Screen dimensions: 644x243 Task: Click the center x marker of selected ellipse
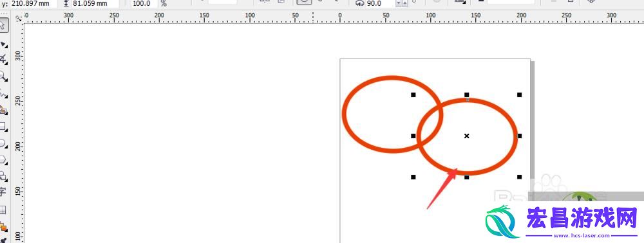pyautogui.click(x=466, y=136)
